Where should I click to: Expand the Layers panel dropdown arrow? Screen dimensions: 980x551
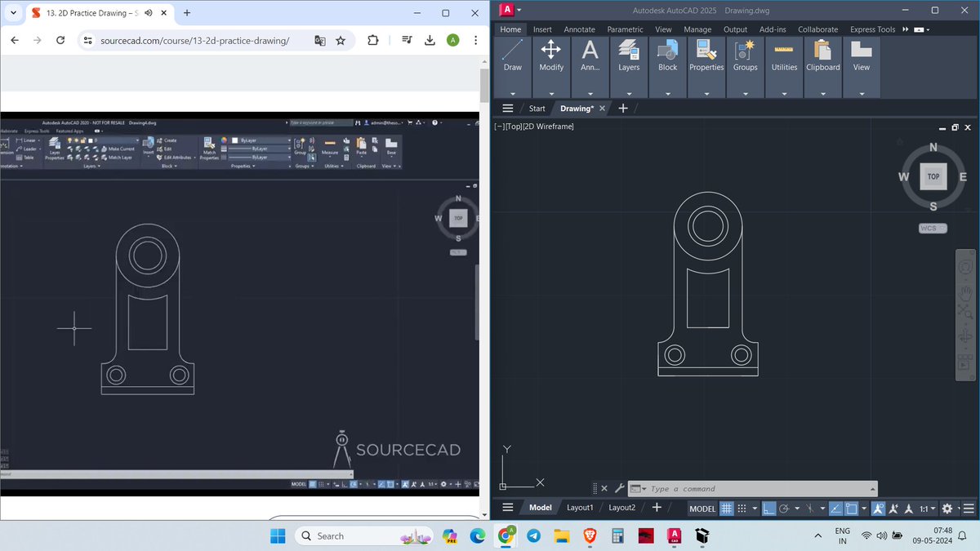click(629, 93)
